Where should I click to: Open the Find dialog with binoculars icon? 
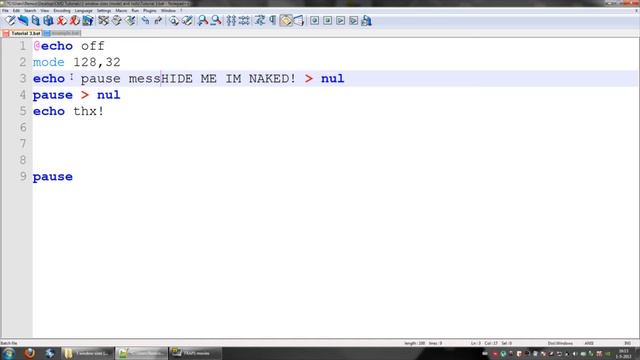coord(174,20)
